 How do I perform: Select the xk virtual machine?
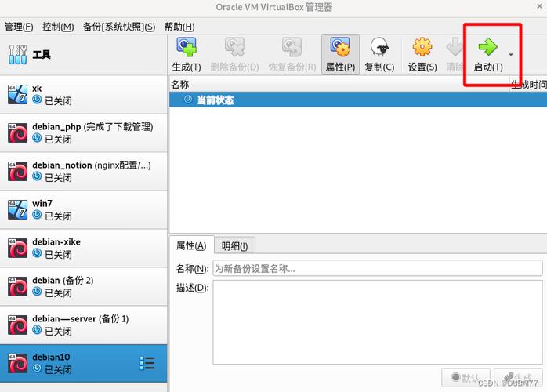click(x=83, y=95)
